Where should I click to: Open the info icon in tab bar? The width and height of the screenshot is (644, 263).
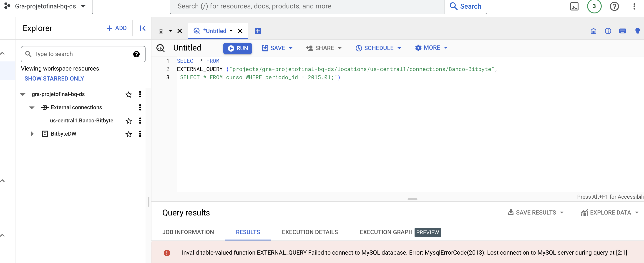(608, 31)
